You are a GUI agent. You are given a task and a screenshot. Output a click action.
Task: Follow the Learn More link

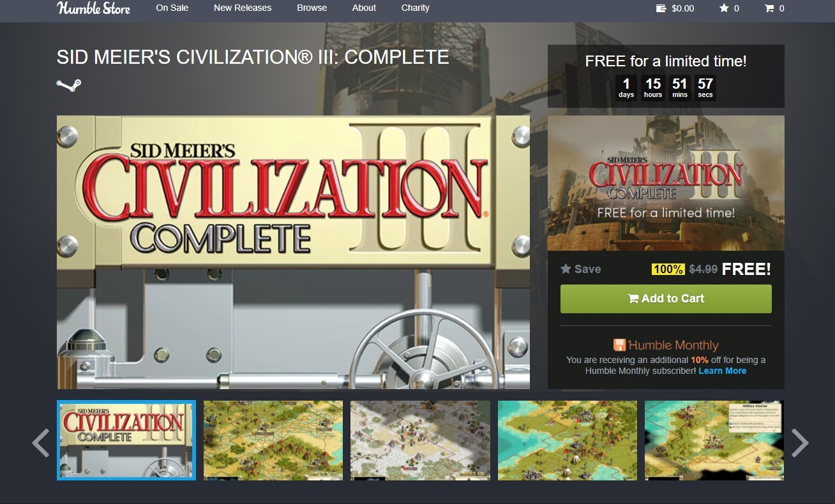722,371
